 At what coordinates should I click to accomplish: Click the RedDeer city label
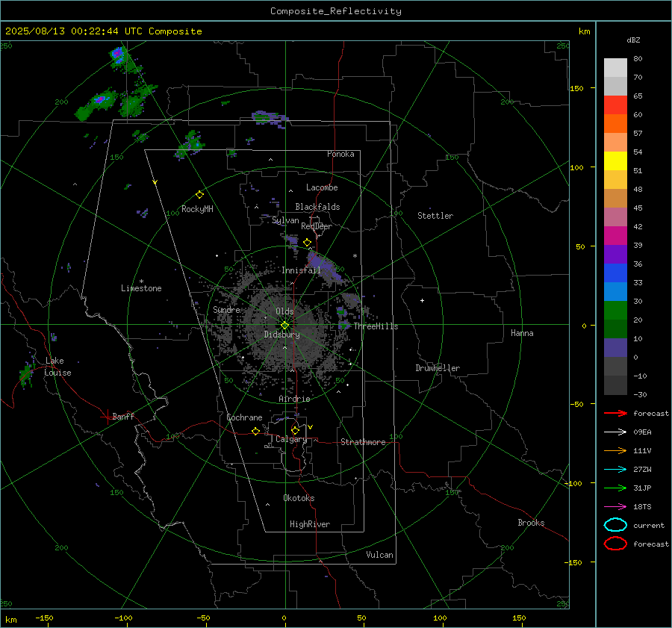pos(317,226)
